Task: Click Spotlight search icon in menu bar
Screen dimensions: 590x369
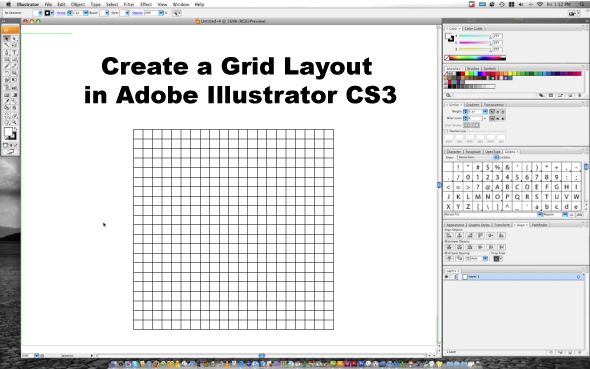Action: coord(582,5)
